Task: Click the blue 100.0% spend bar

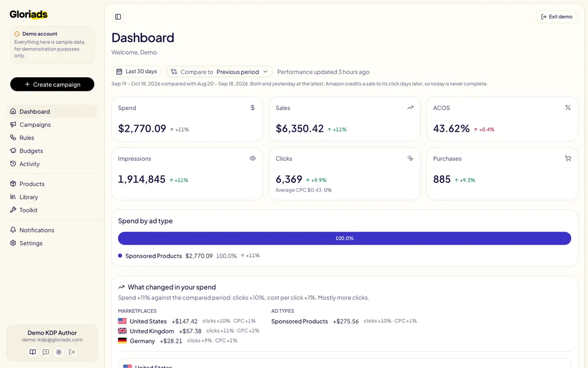Action: click(344, 239)
